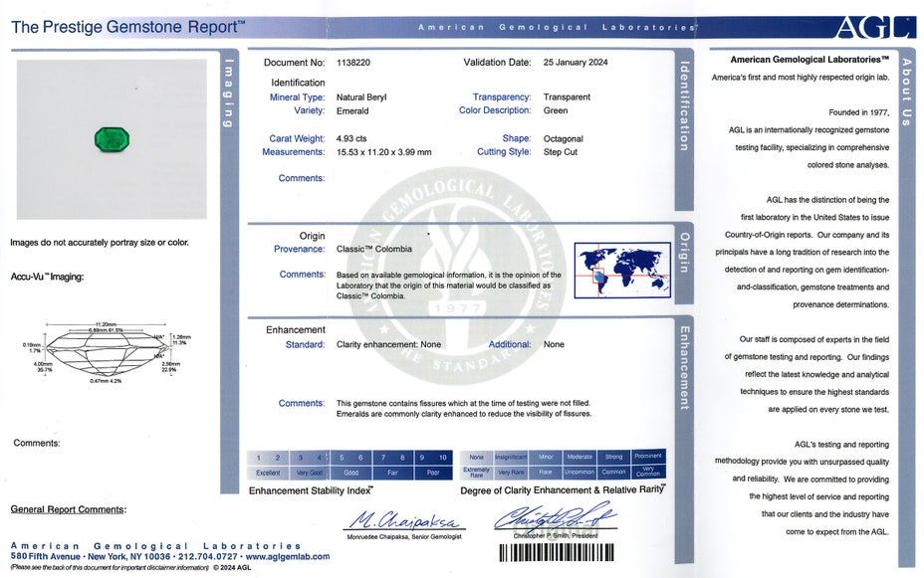Click Christopher P. Smith's signature
The image size is (924, 578).
point(554,518)
